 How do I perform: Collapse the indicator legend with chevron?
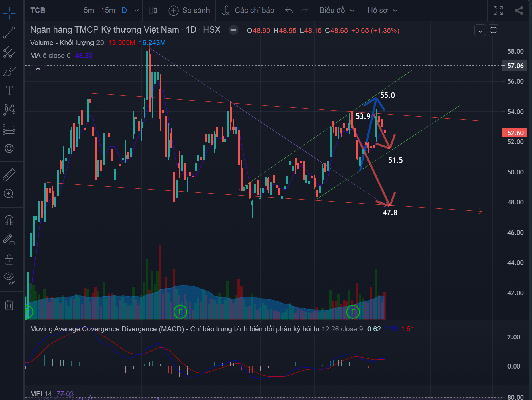[38, 69]
